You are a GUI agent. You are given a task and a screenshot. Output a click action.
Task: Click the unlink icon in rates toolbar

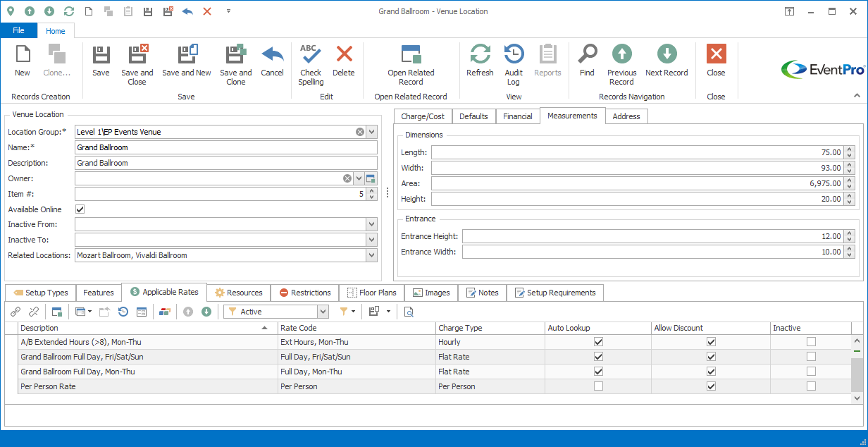coord(33,312)
